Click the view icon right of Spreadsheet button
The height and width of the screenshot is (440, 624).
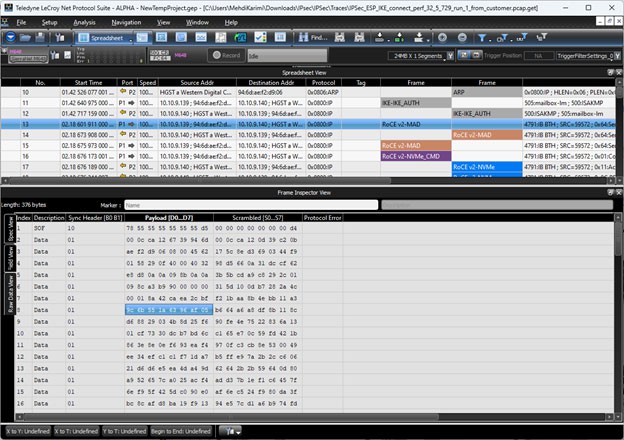click(x=142, y=37)
